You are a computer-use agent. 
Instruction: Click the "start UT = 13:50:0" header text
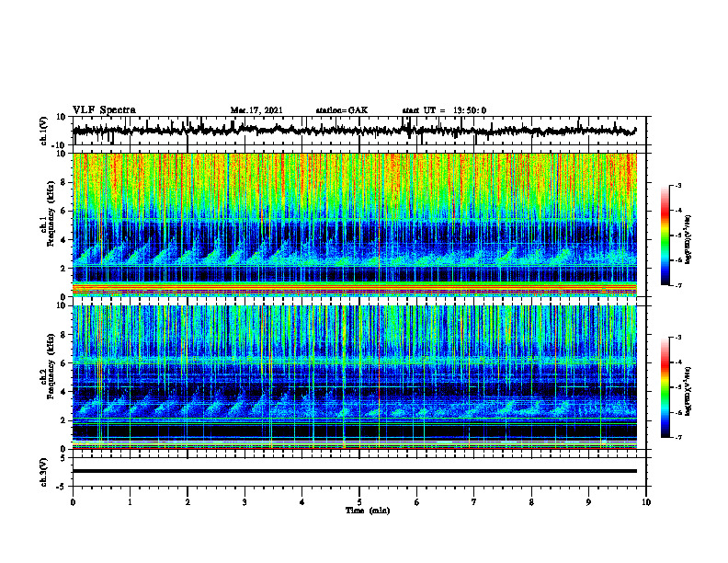(x=444, y=110)
